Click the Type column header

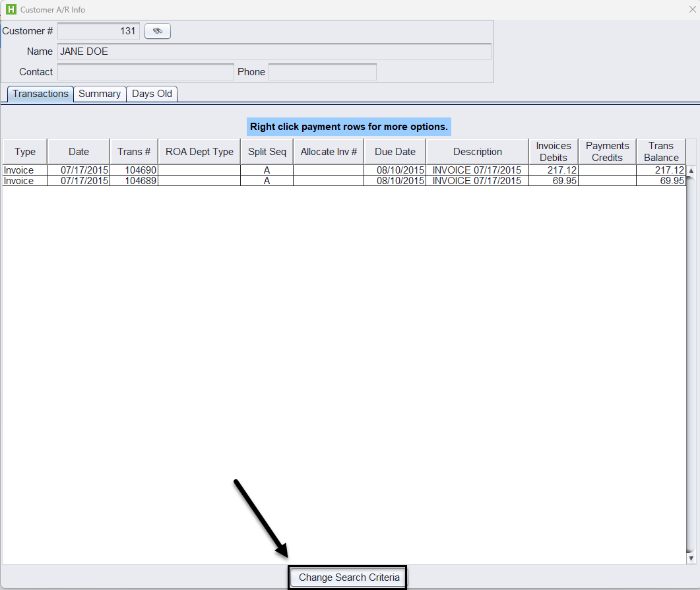25,152
